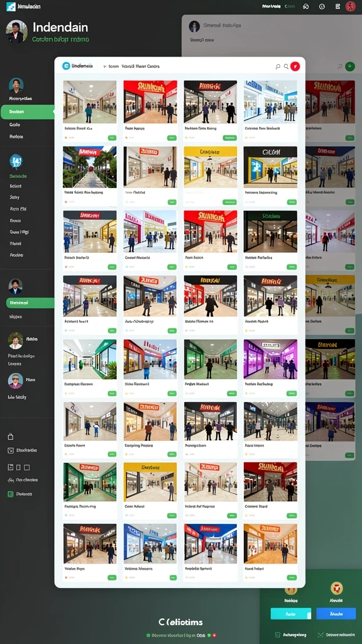Click the C (eliotims label at the bottom
The width and height of the screenshot is (362, 644).
(x=180, y=622)
